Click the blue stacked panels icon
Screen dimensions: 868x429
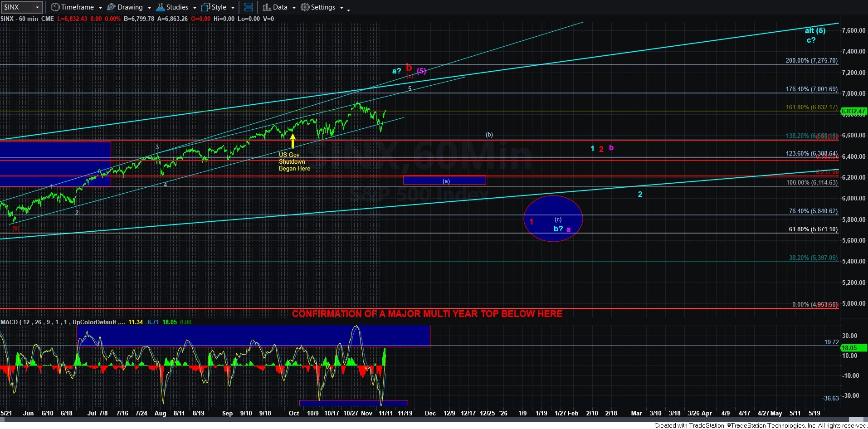(x=248, y=7)
